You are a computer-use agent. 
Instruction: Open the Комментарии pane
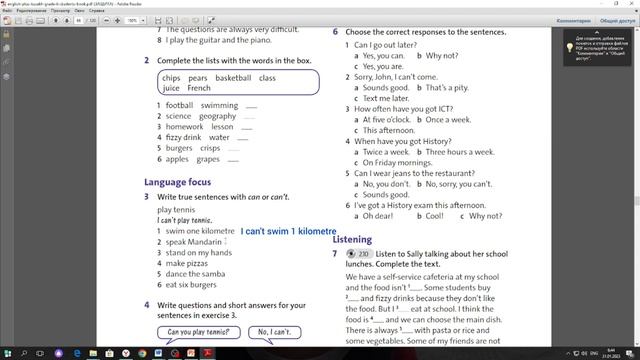573,20
